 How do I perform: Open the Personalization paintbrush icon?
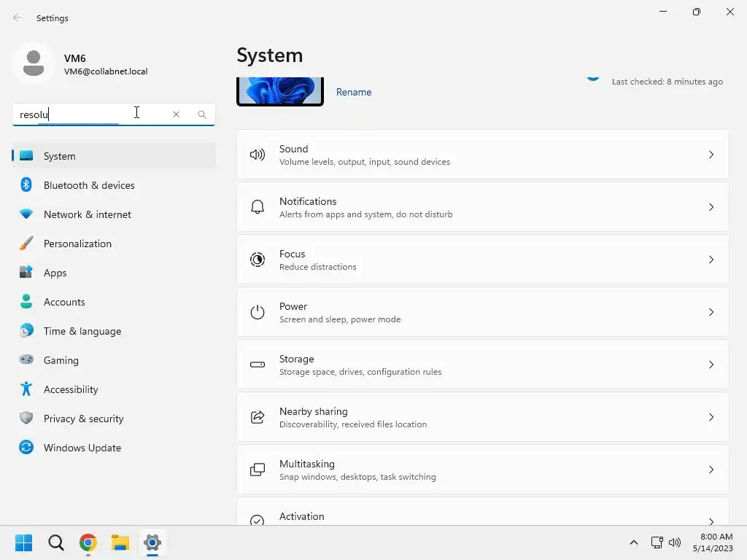tap(26, 244)
